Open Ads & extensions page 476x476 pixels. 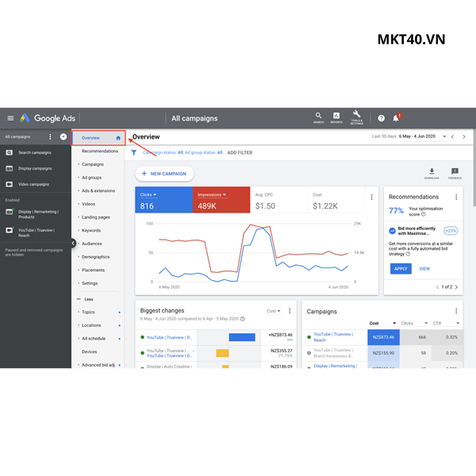[x=98, y=190]
